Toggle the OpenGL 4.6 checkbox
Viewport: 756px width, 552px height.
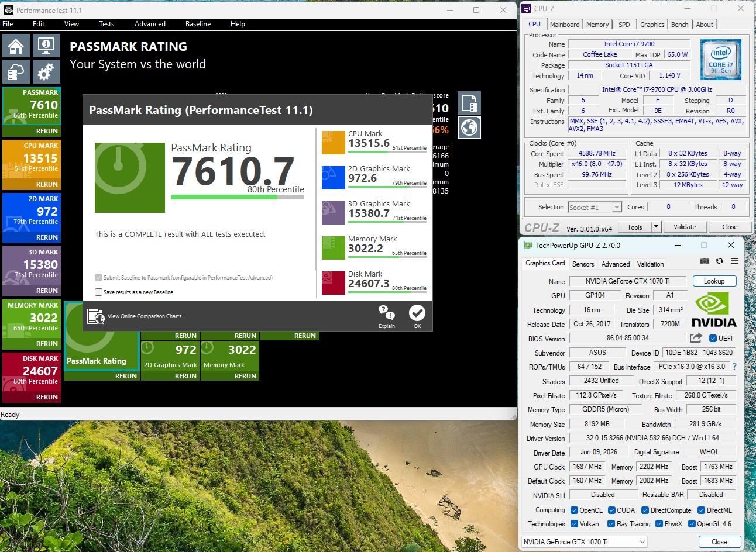pyautogui.click(x=692, y=524)
